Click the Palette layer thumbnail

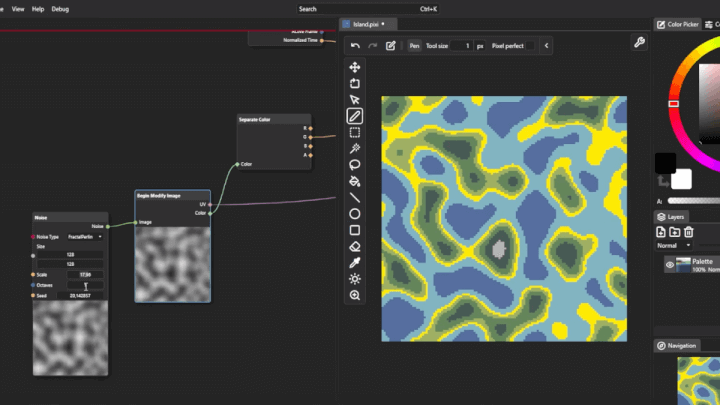click(683, 265)
